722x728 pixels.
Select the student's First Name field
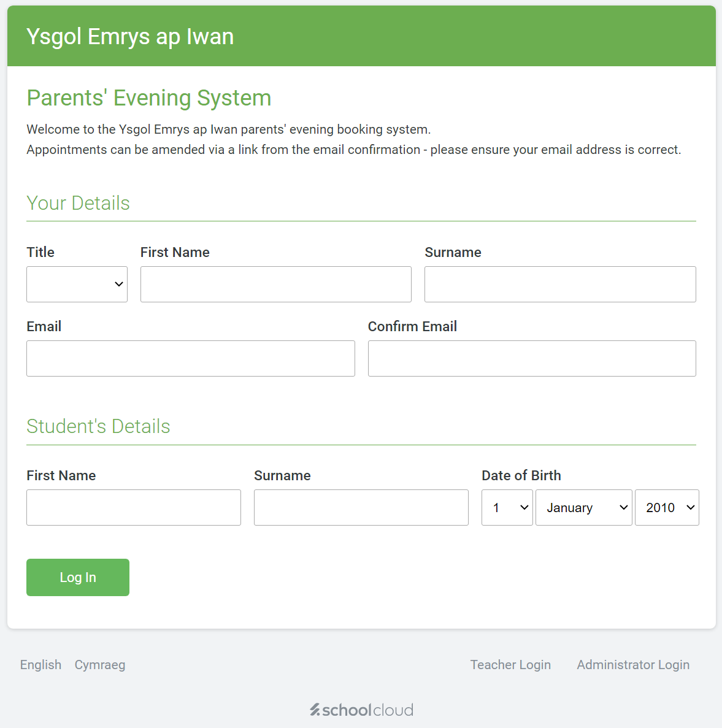point(133,507)
